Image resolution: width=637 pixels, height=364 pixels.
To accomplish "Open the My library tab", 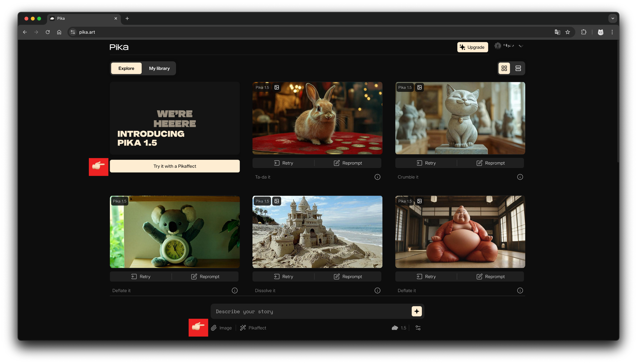I will tap(159, 68).
